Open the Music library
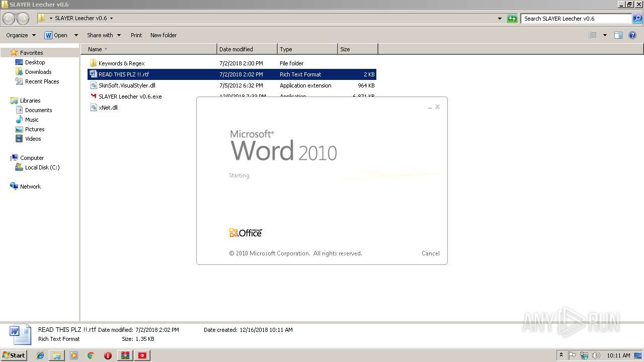644x362 pixels. (32, 120)
